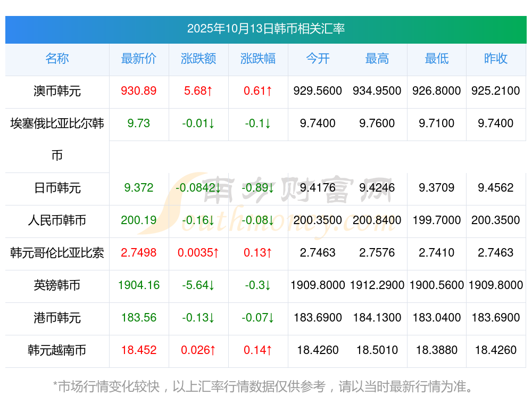The image size is (532, 403).
Task: Click change amount -0.01↓
Action: (x=198, y=124)
